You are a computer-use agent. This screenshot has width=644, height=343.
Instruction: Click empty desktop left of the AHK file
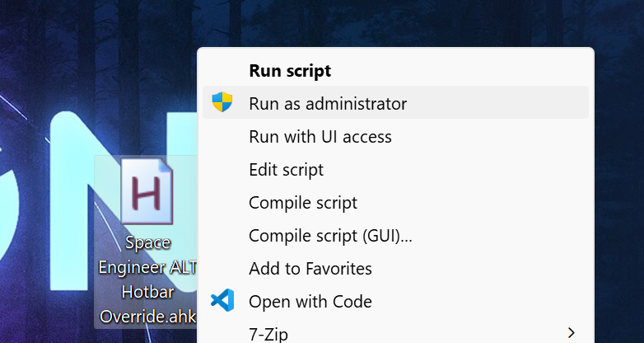coord(41,247)
